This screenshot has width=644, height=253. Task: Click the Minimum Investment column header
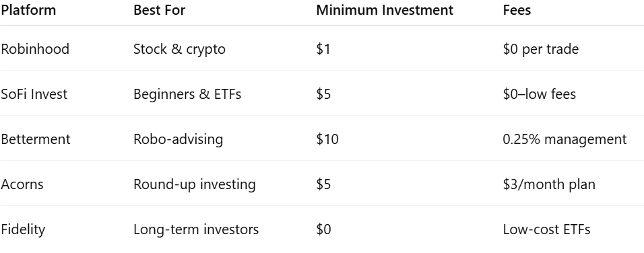tap(385, 10)
